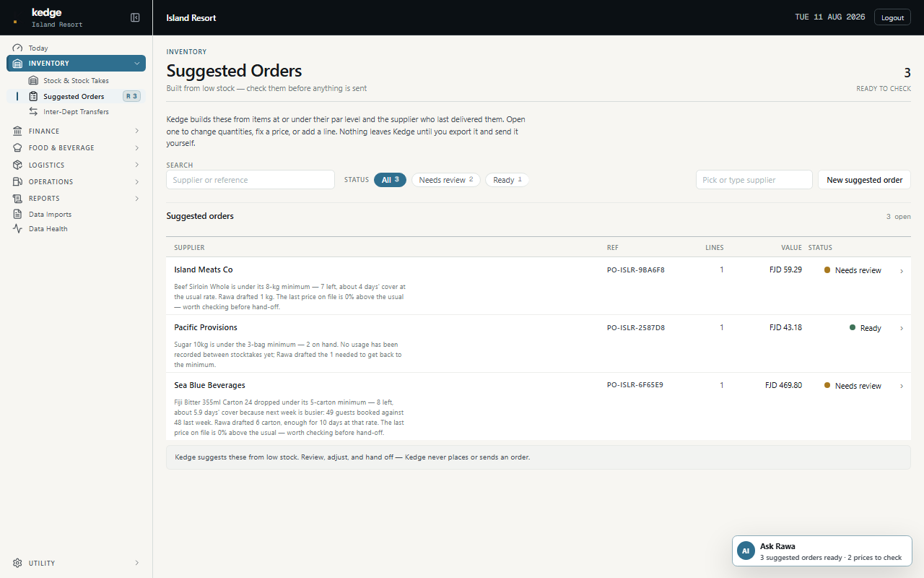
Task: Click the Inventory warehouse icon
Action: [18, 64]
